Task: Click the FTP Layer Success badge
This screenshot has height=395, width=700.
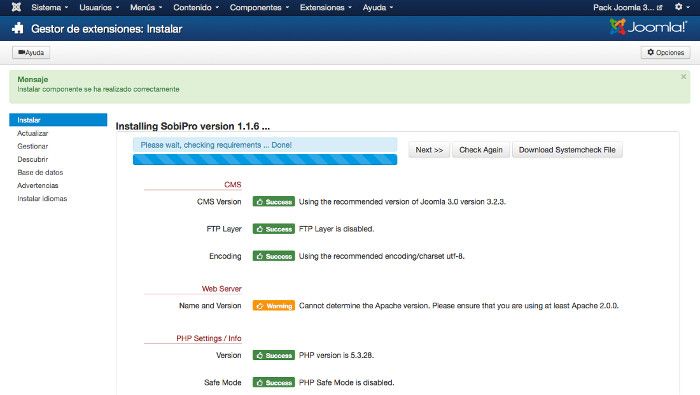Action: tap(274, 229)
